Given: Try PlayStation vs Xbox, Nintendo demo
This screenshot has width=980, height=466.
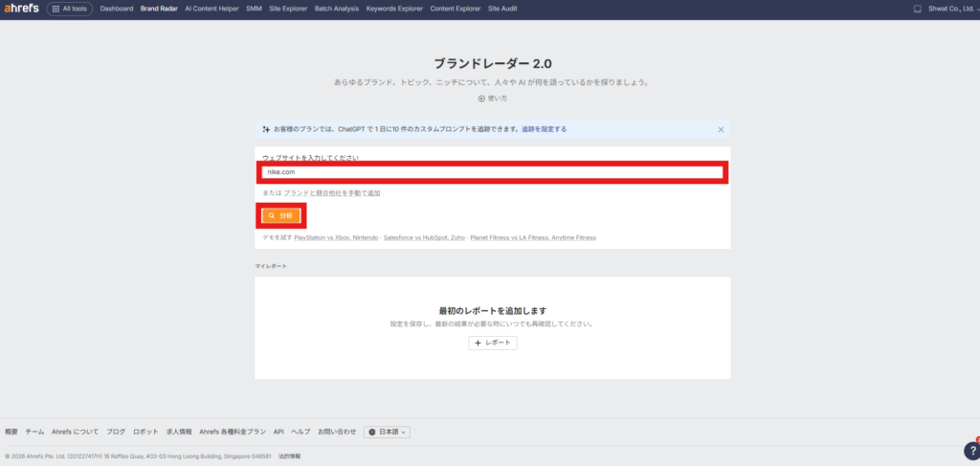Looking at the screenshot, I should click(x=336, y=238).
